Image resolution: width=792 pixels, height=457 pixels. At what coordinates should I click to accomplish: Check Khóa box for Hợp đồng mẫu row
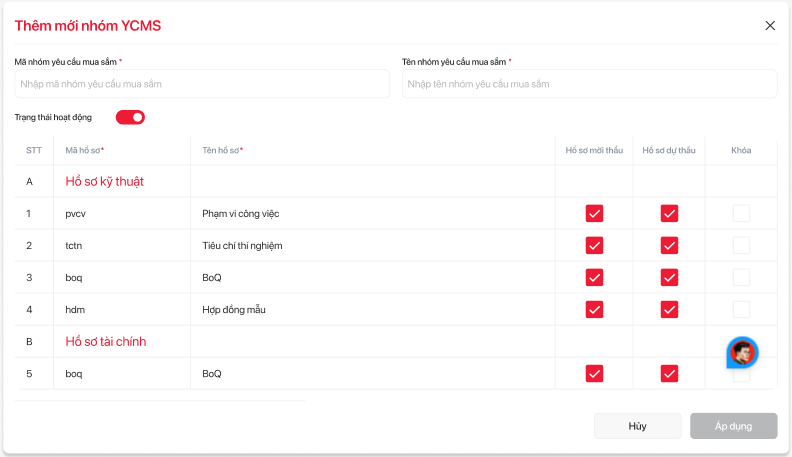tap(741, 309)
